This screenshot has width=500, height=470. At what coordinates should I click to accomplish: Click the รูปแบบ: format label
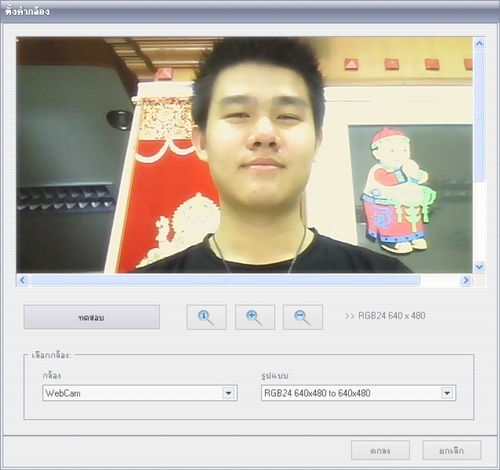[276, 376]
